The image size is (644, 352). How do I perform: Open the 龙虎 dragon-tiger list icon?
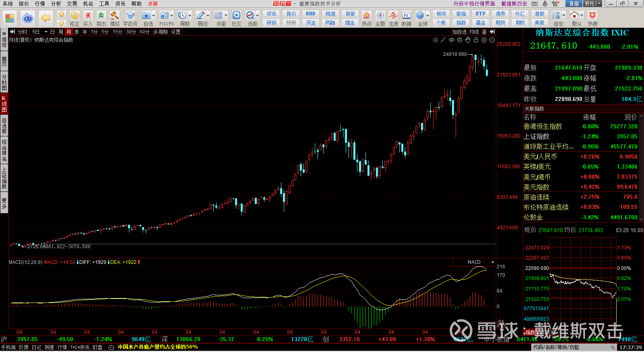(393, 15)
